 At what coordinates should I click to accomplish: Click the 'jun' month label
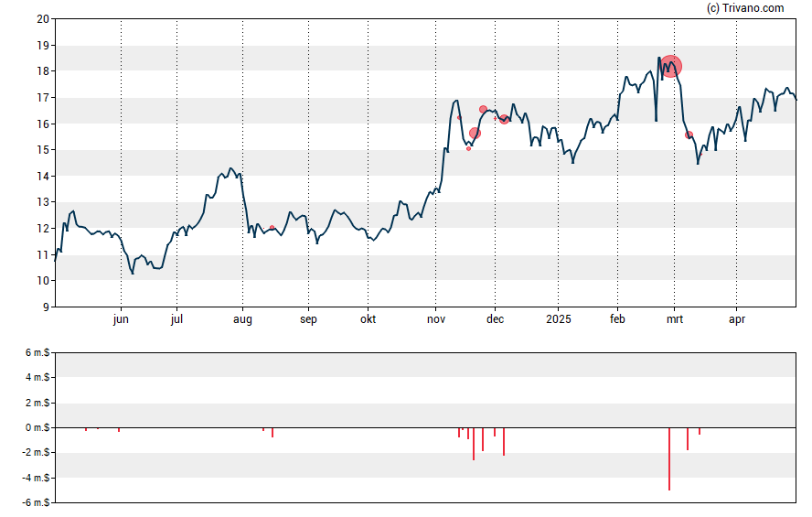click(121, 319)
